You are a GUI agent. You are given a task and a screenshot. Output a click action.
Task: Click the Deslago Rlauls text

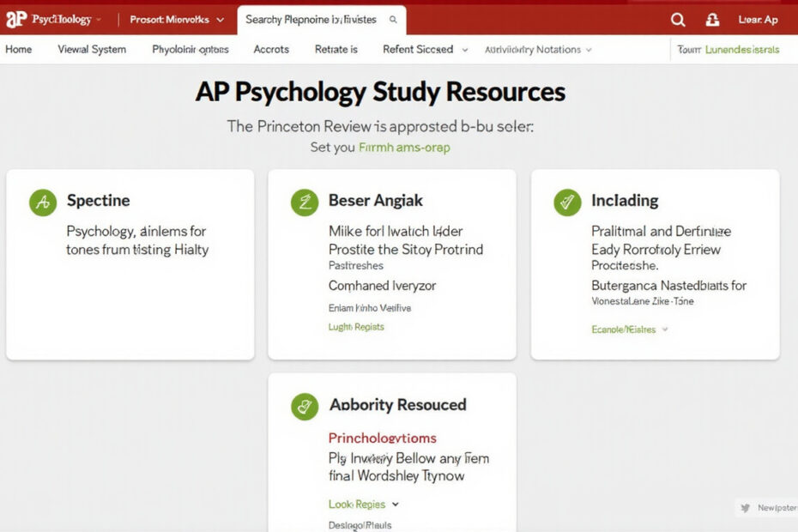(360, 525)
